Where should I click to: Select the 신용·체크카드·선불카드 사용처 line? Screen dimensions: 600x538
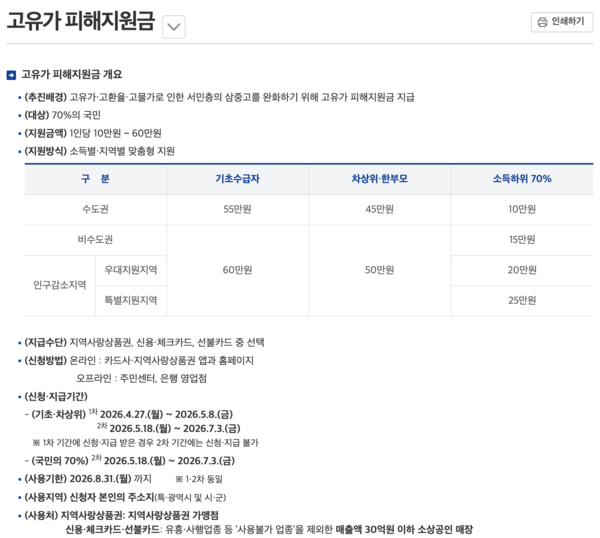(269, 530)
